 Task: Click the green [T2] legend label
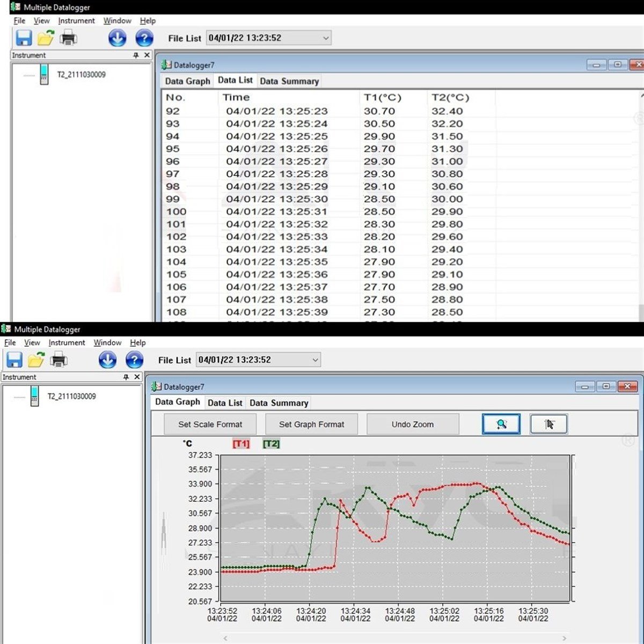click(x=271, y=444)
